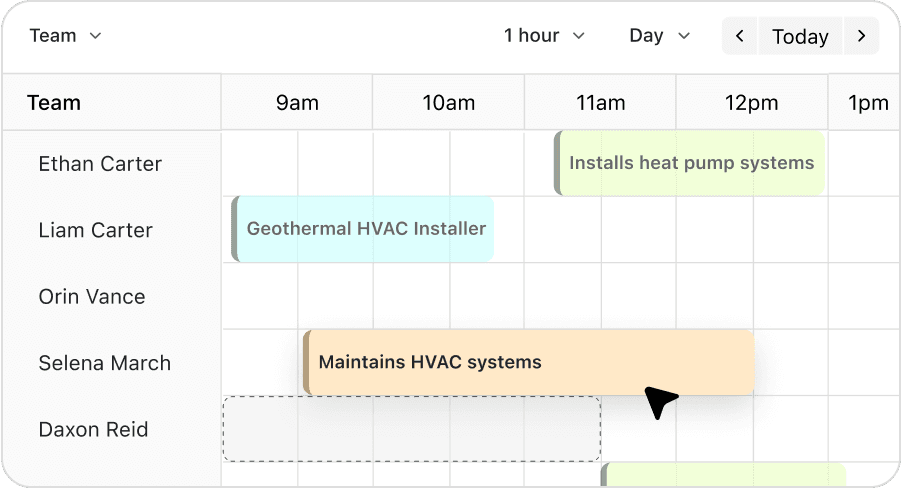Open the Team dropdown in toolbar

[66, 36]
